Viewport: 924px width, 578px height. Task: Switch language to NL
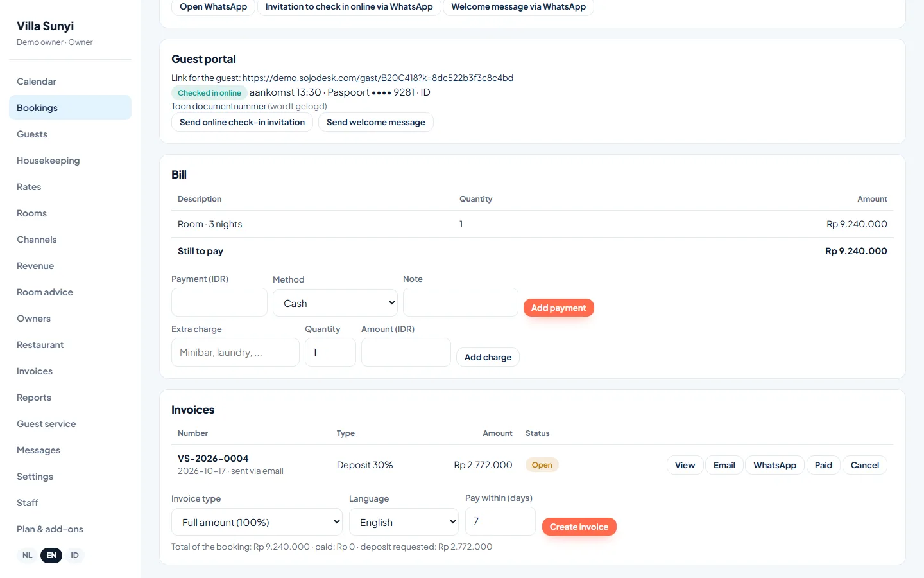click(28, 556)
